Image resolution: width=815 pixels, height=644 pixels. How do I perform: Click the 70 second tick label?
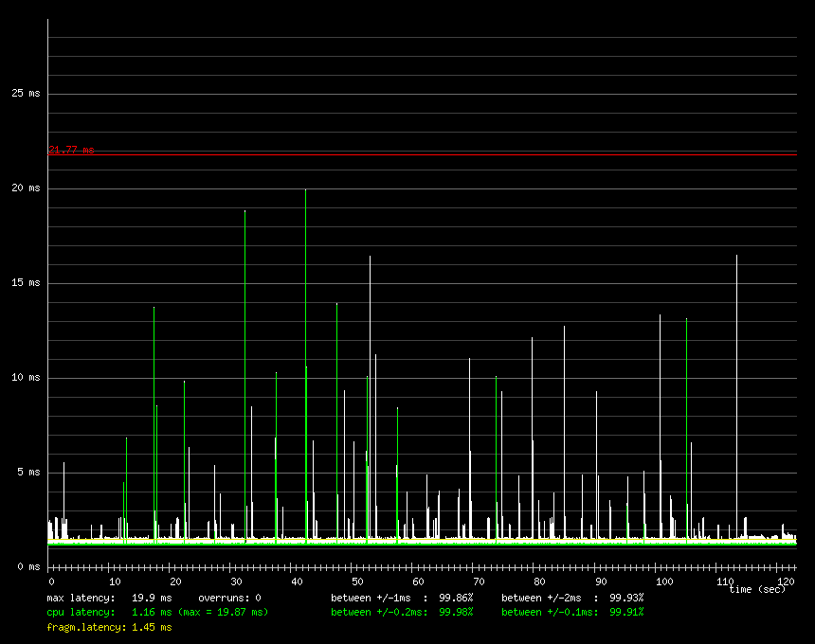(x=480, y=581)
